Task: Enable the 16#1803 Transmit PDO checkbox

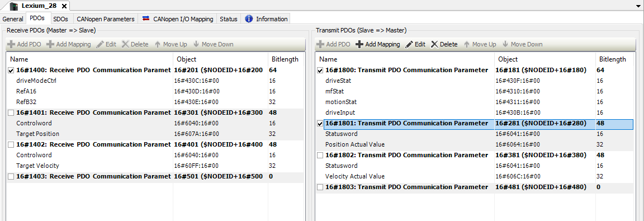Action: 320,187
